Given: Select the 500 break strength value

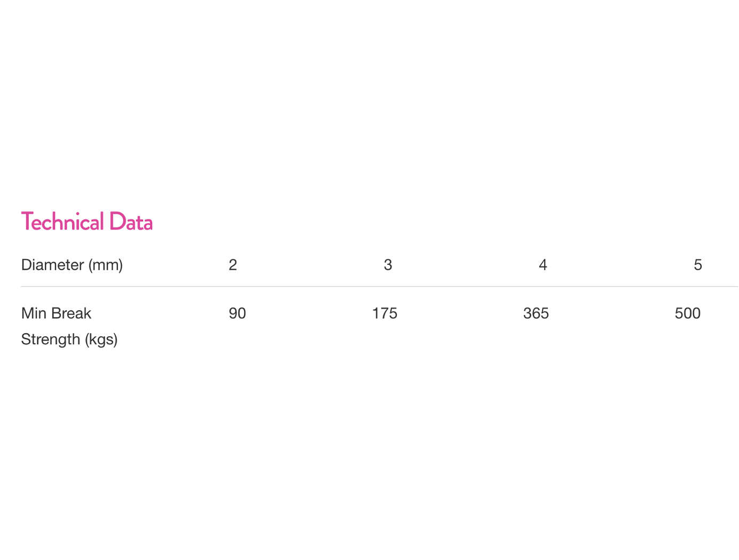Looking at the screenshot, I should [x=688, y=313].
